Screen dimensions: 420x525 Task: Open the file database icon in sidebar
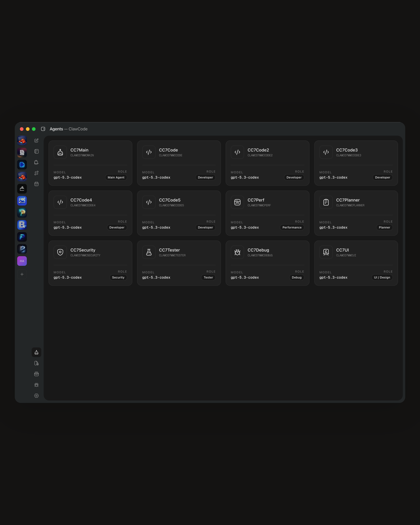pos(37,363)
